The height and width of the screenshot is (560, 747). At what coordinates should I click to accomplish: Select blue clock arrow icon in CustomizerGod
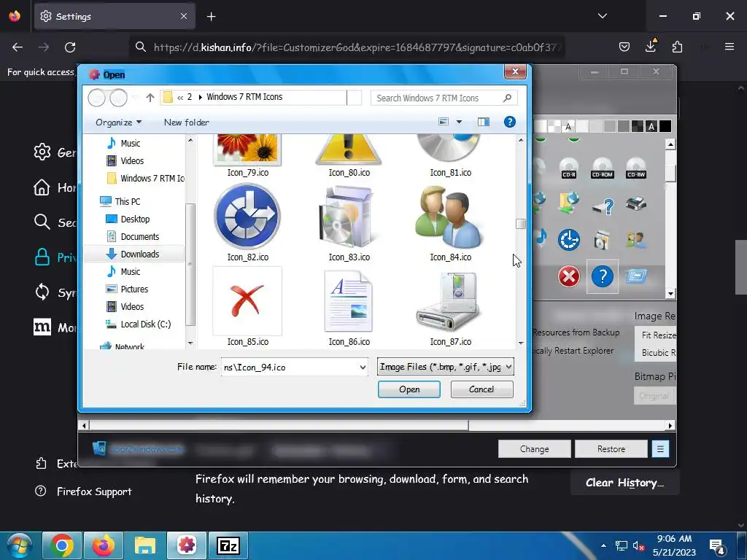point(569,239)
